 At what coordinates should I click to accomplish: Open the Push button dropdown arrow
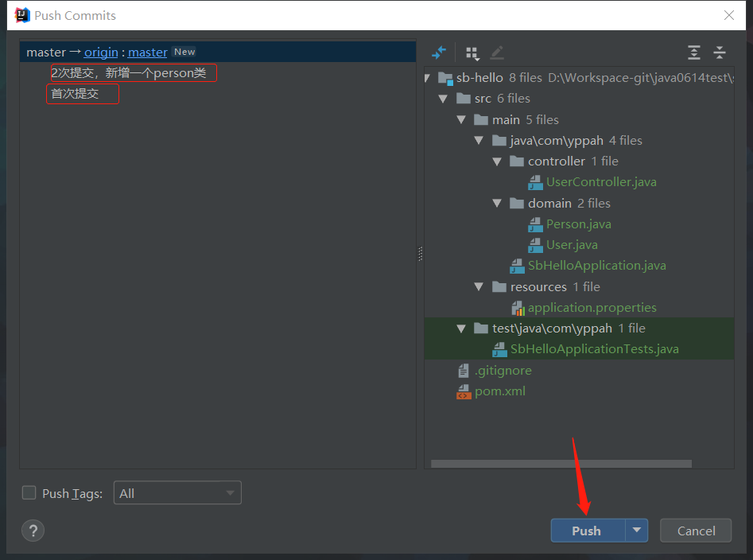pyautogui.click(x=637, y=531)
